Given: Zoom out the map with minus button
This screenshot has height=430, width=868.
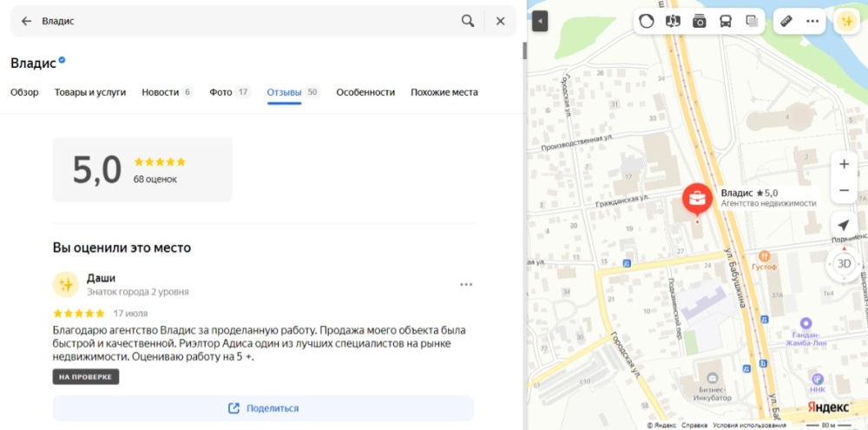Looking at the screenshot, I should tap(844, 190).
